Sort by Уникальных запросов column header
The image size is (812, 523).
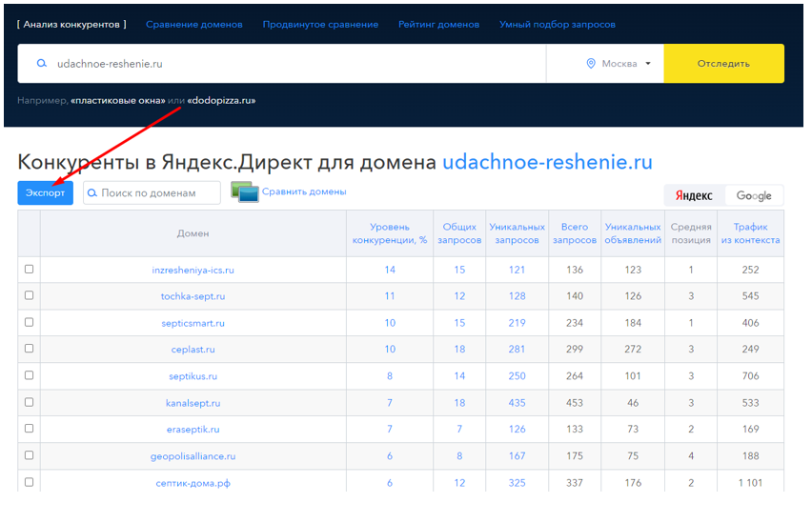[x=517, y=233]
